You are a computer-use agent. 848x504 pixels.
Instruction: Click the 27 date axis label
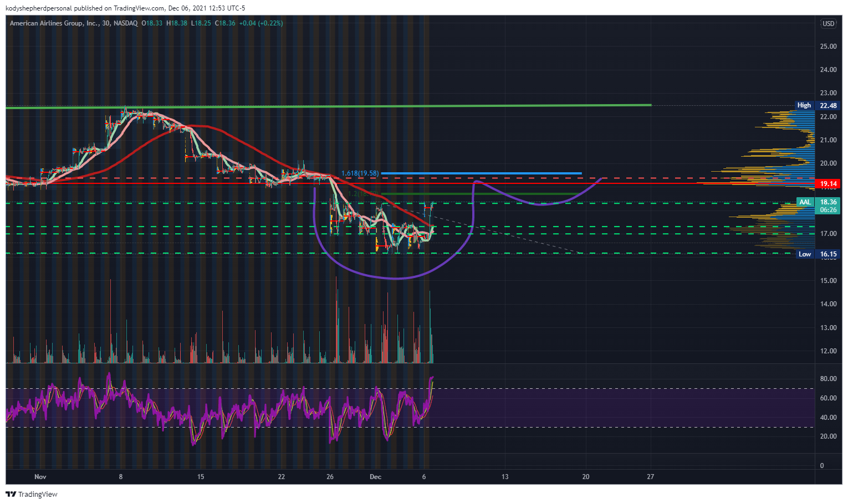click(x=651, y=476)
